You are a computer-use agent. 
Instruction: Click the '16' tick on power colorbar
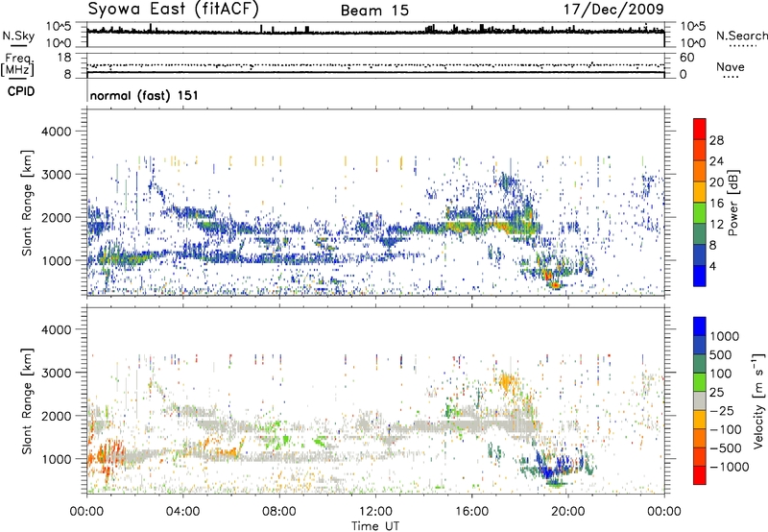tap(716, 204)
